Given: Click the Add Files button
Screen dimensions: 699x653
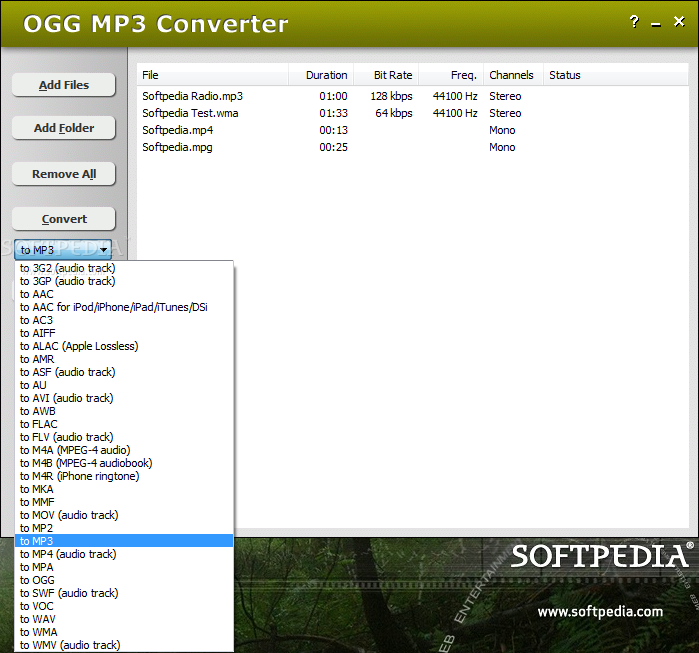Looking at the screenshot, I should point(64,85).
